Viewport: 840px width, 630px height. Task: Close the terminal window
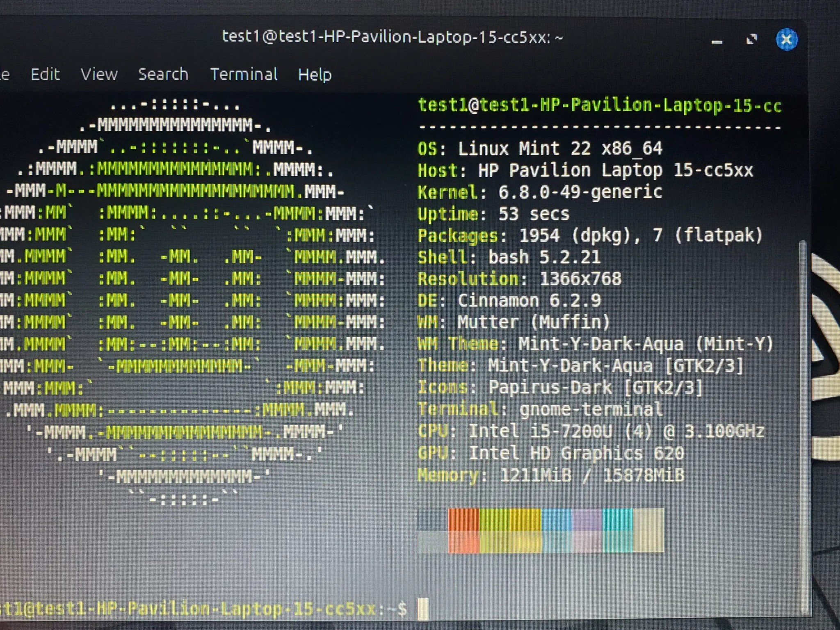pos(786,40)
